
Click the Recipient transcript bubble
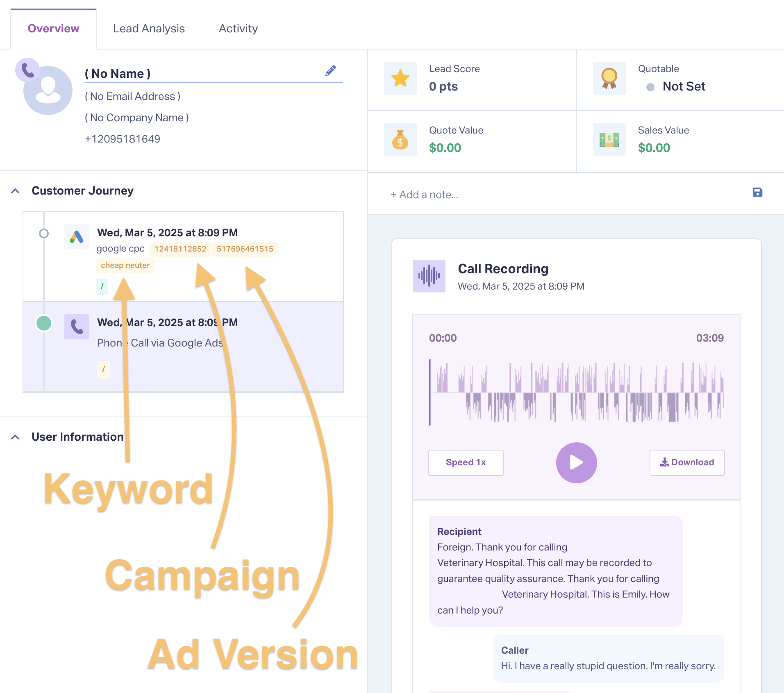[x=556, y=571]
